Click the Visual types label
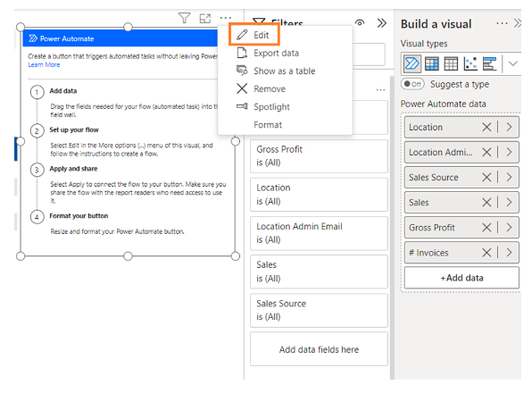The height and width of the screenshot is (393, 532). 424,44
